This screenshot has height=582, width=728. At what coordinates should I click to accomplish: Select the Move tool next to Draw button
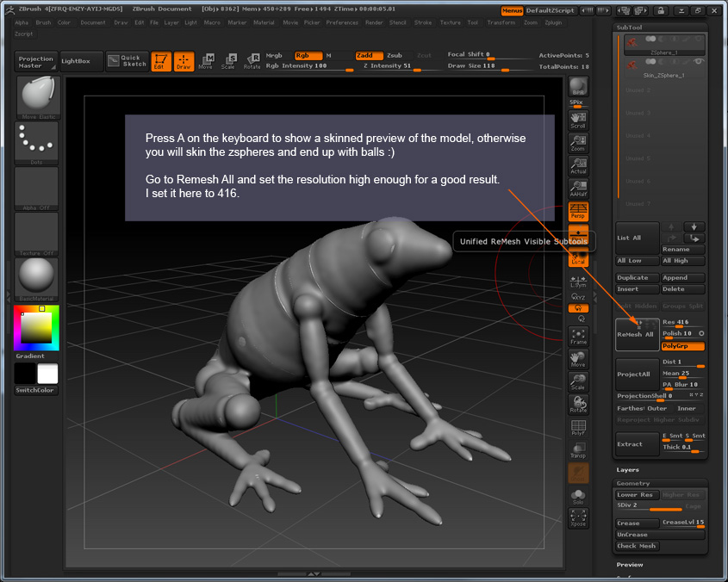coord(206,61)
